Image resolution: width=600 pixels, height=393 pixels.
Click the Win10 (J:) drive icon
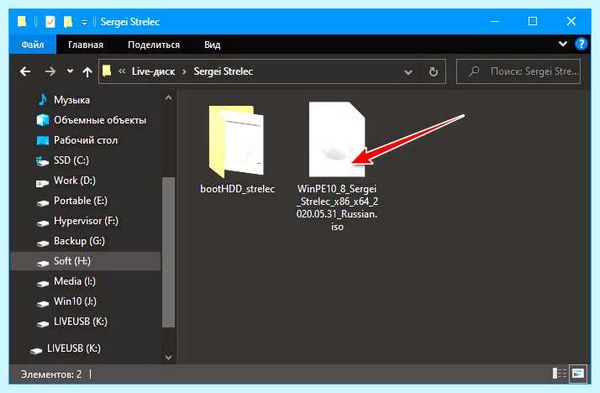coord(42,304)
